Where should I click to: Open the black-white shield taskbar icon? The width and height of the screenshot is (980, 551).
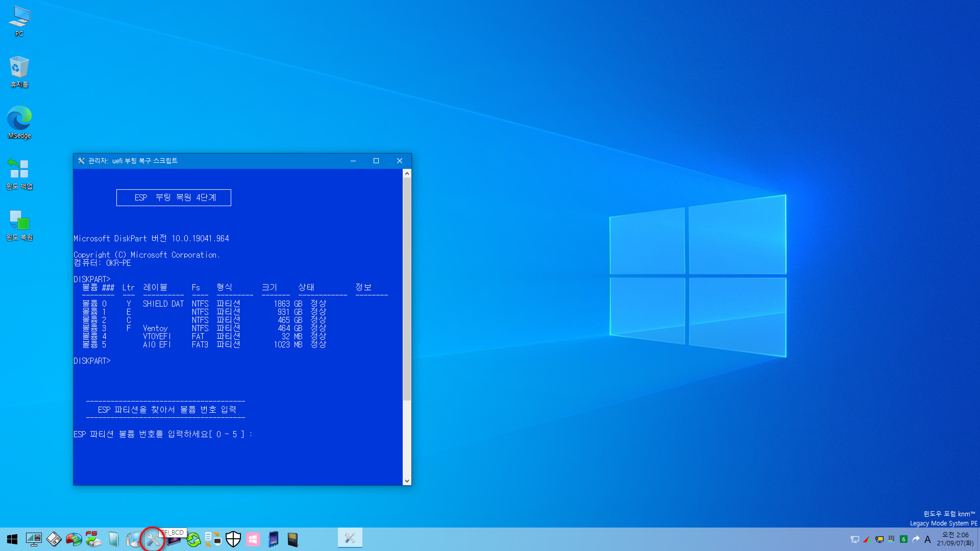[233, 539]
